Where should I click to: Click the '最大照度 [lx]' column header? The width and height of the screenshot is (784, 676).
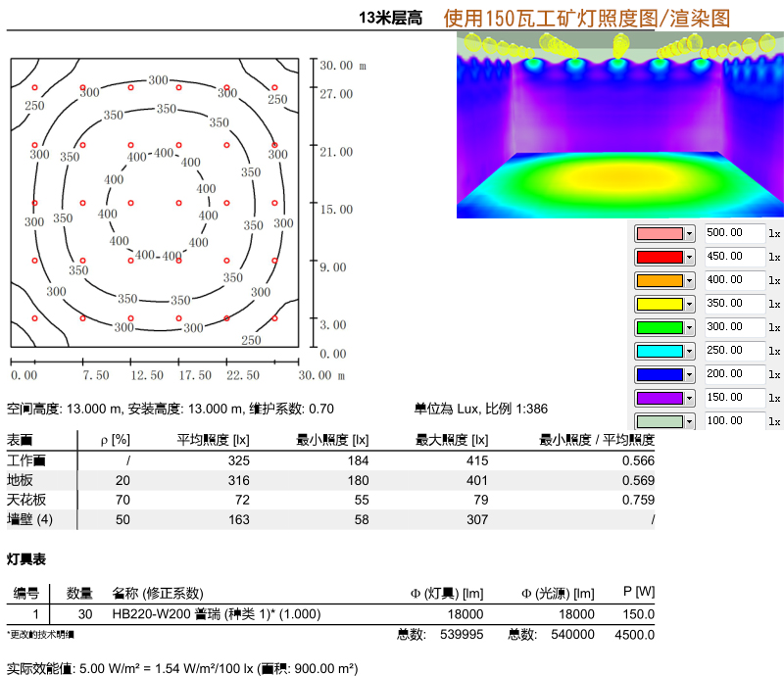click(452, 440)
